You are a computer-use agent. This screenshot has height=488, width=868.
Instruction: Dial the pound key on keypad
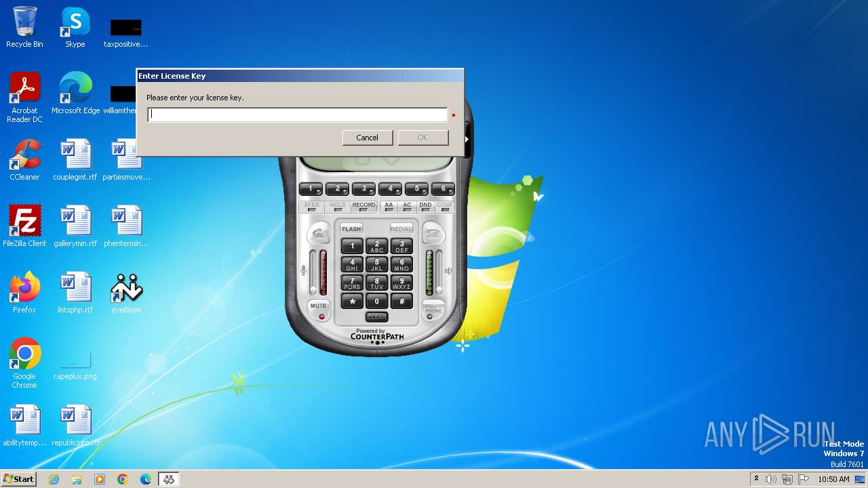401,302
